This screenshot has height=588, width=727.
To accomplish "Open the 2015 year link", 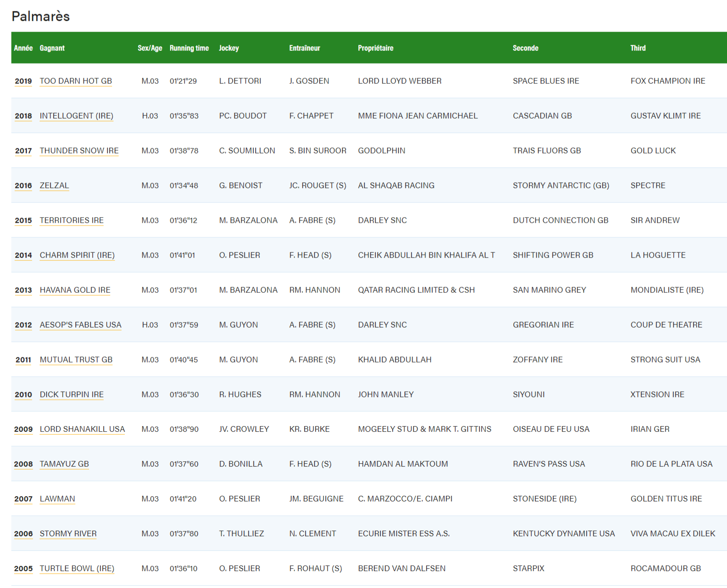I will [23, 220].
